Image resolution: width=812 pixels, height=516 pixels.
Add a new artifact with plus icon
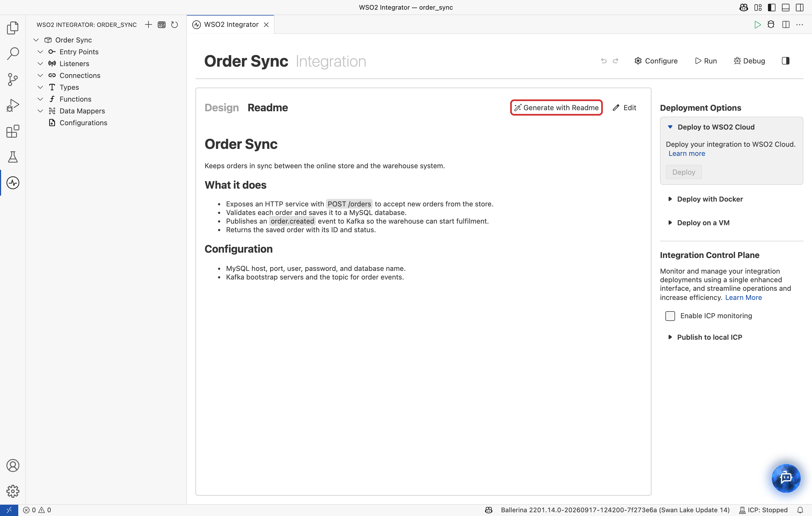[x=148, y=25]
